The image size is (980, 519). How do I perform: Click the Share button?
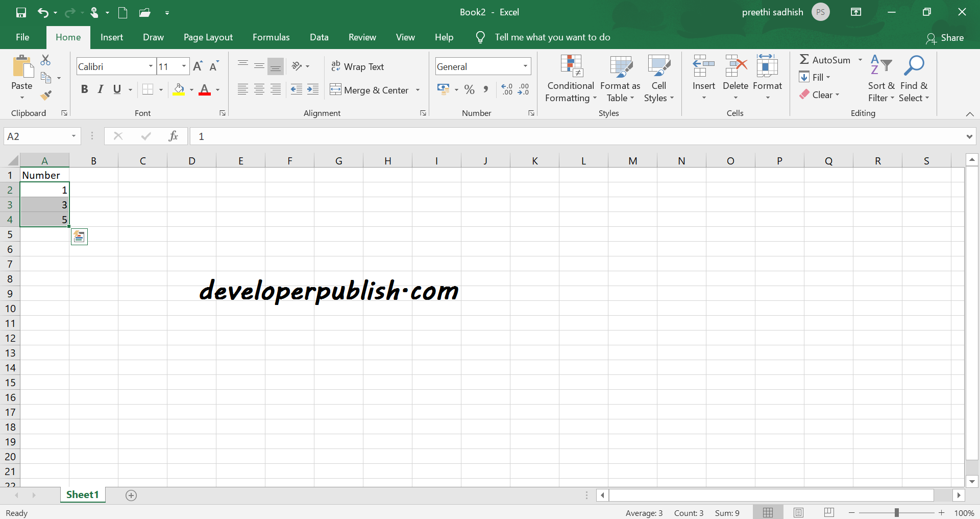(x=946, y=37)
